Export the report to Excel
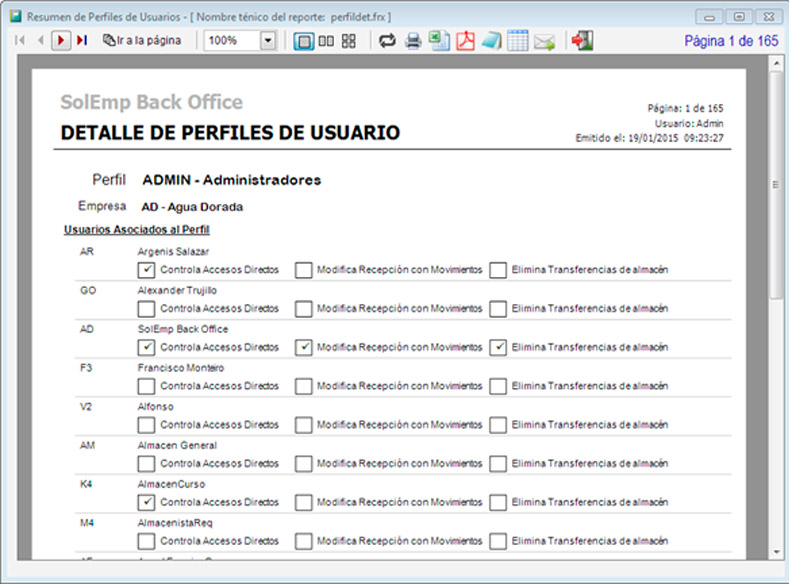Image resolution: width=789 pixels, height=584 pixels. point(438,41)
